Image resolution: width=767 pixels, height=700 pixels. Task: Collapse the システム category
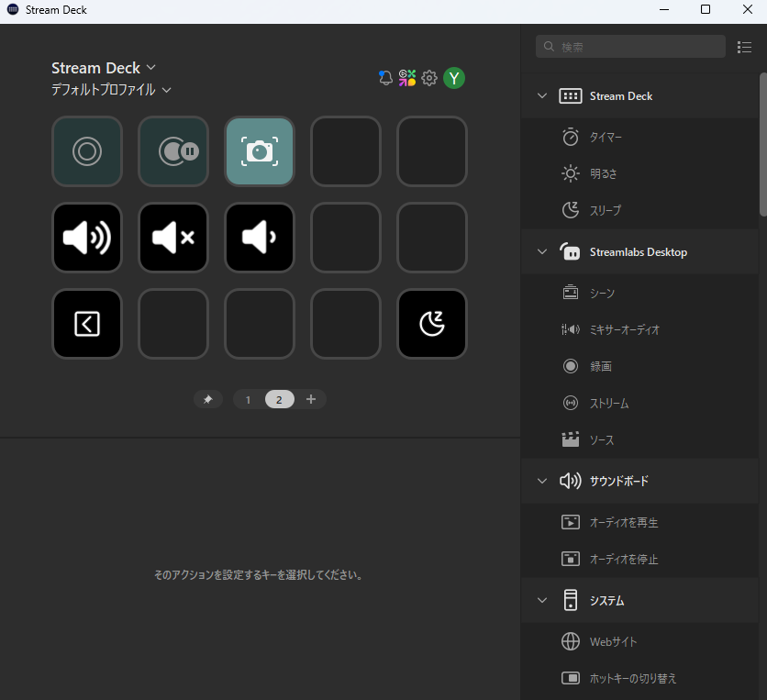point(542,600)
